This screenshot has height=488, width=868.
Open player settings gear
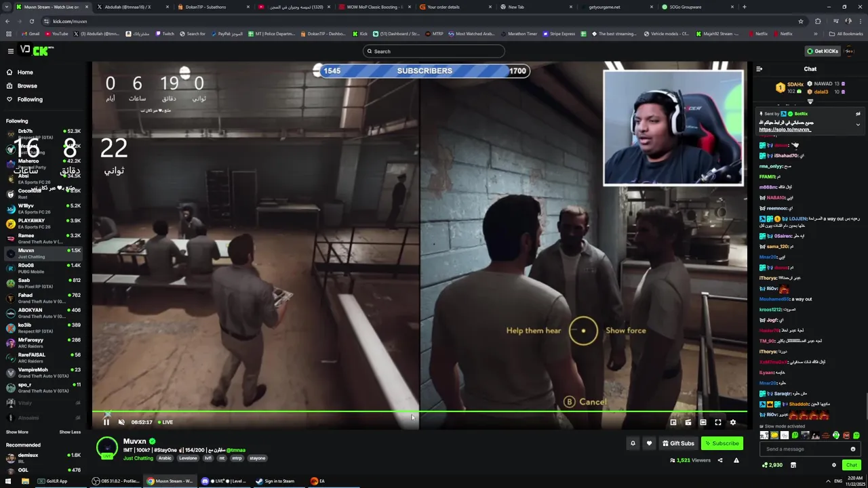(x=732, y=422)
